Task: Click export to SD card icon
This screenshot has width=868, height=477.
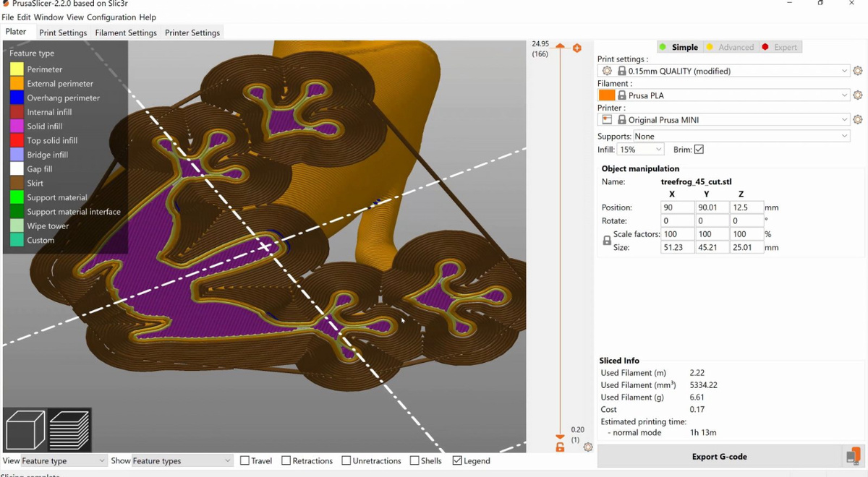Action: click(x=854, y=457)
